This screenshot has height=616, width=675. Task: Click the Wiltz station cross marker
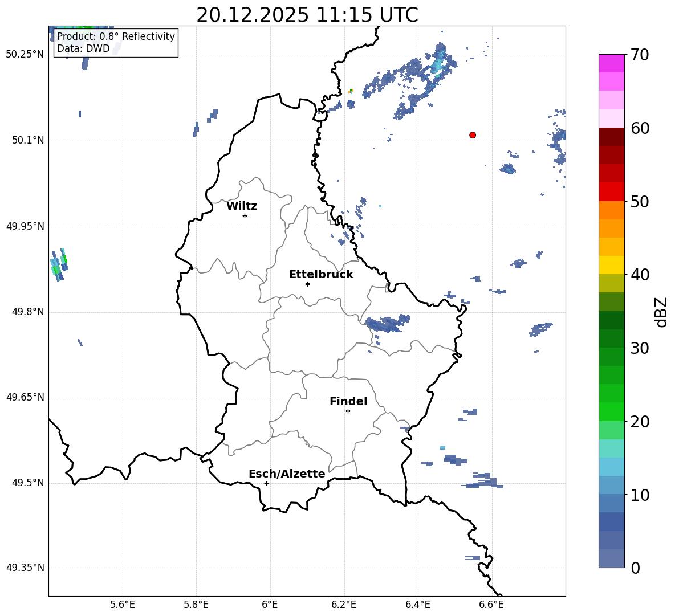245,215
